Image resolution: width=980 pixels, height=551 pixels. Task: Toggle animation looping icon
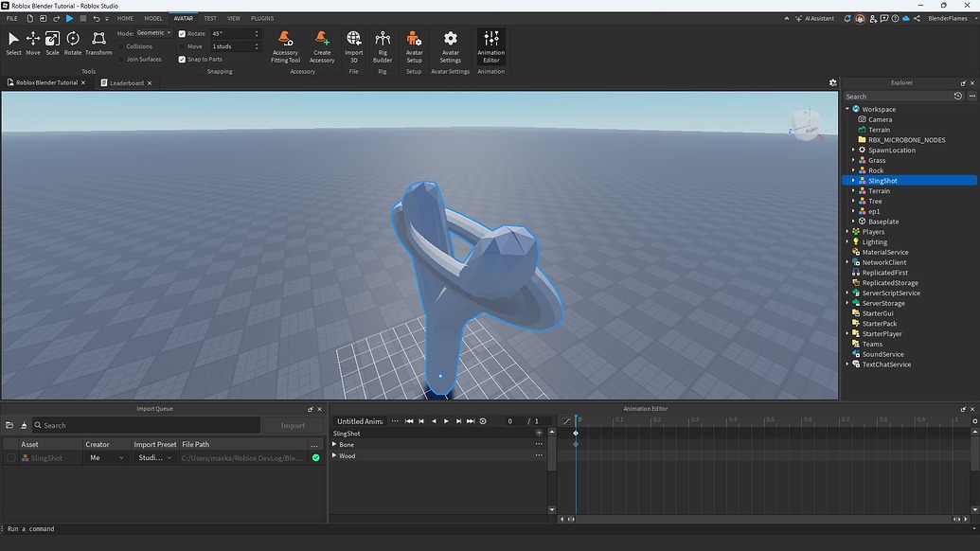coord(483,421)
